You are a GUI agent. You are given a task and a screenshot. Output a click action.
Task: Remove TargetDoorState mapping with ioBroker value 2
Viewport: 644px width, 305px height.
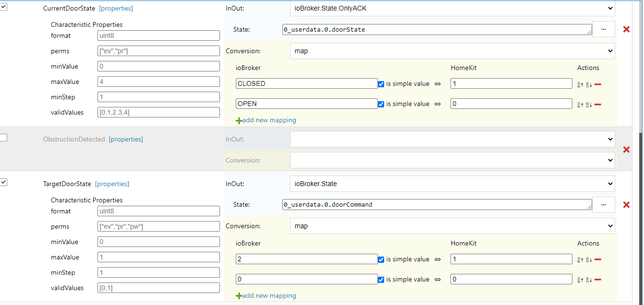click(598, 260)
